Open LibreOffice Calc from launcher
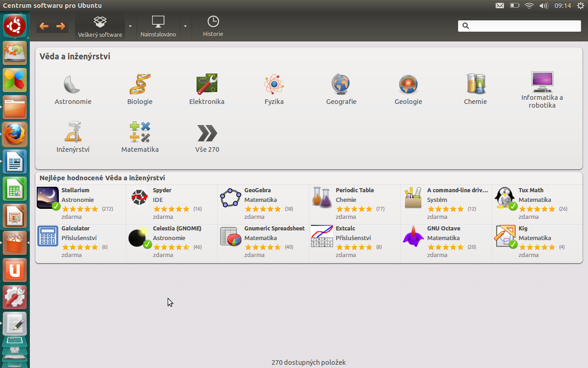Image resolution: width=588 pixels, height=368 pixels. 15,189
